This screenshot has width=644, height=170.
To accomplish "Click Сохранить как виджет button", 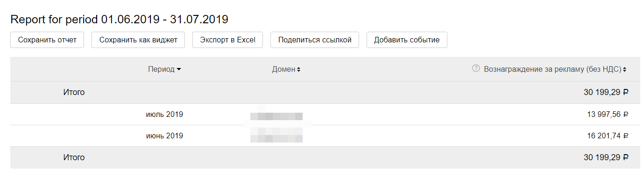I will click(138, 40).
